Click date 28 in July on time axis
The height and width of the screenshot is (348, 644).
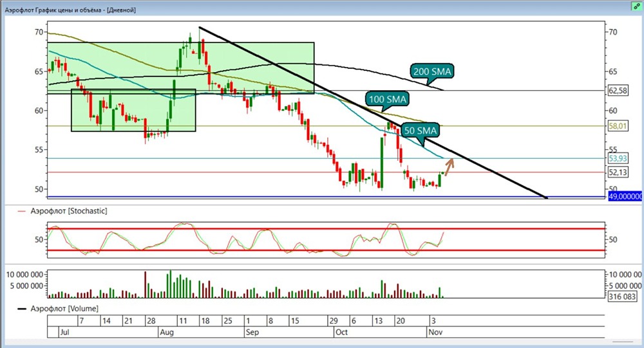coord(151,321)
